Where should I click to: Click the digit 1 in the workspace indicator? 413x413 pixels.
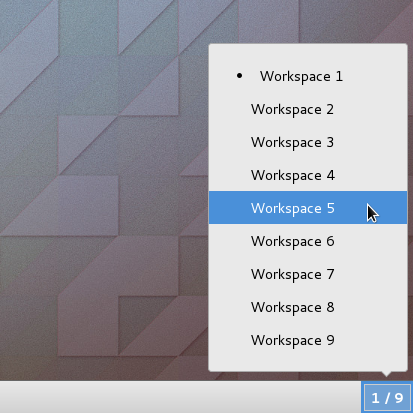[375, 398]
